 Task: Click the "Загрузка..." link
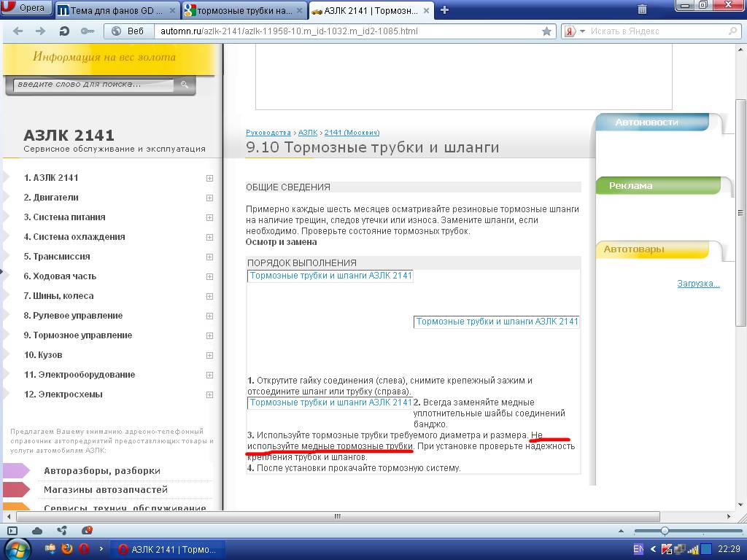click(x=698, y=284)
